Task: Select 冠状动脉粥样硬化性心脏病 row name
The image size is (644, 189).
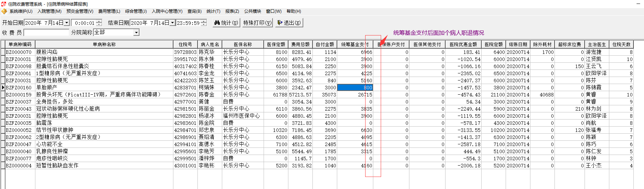Action: (104, 109)
